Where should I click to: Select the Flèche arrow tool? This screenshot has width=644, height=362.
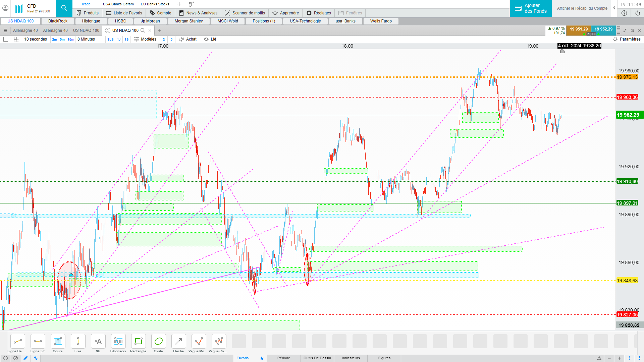tap(178, 342)
